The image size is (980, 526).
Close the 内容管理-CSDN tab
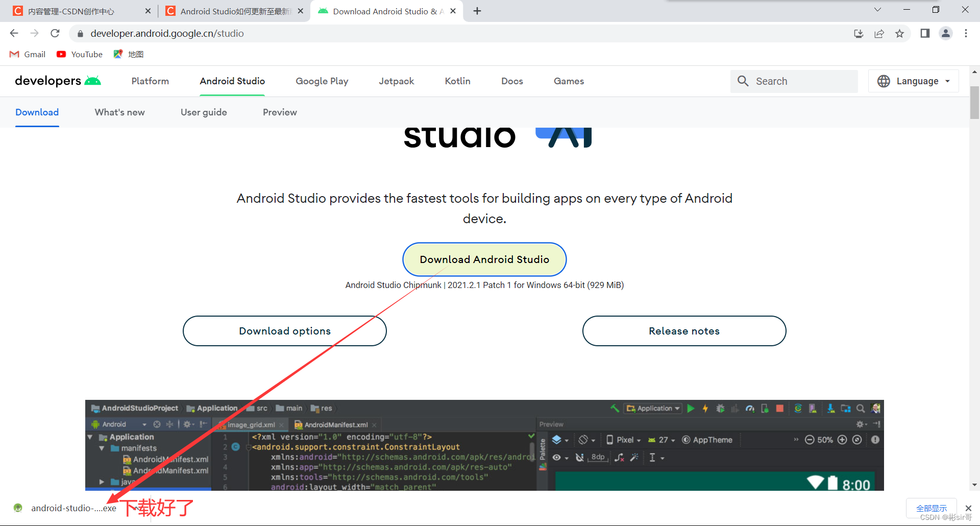point(148,11)
